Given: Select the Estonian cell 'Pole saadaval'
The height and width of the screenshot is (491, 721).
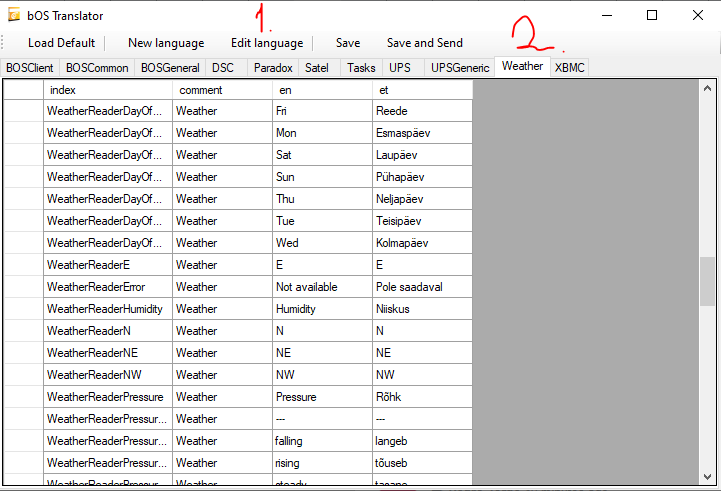Looking at the screenshot, I should (422, 287).
